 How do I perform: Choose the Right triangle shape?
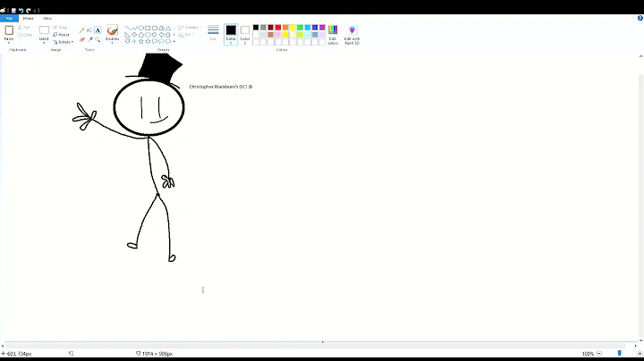pos(127,35)
